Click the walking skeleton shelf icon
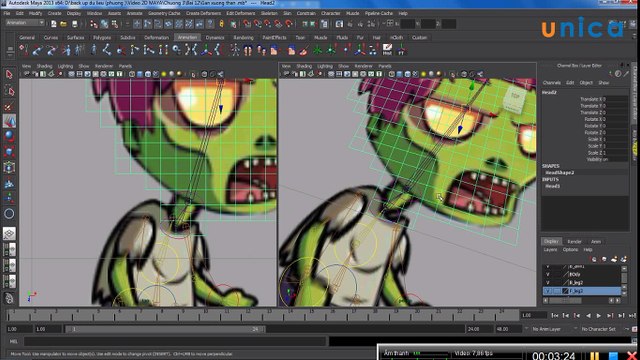 pyautogui.click(x=235, y=50)
